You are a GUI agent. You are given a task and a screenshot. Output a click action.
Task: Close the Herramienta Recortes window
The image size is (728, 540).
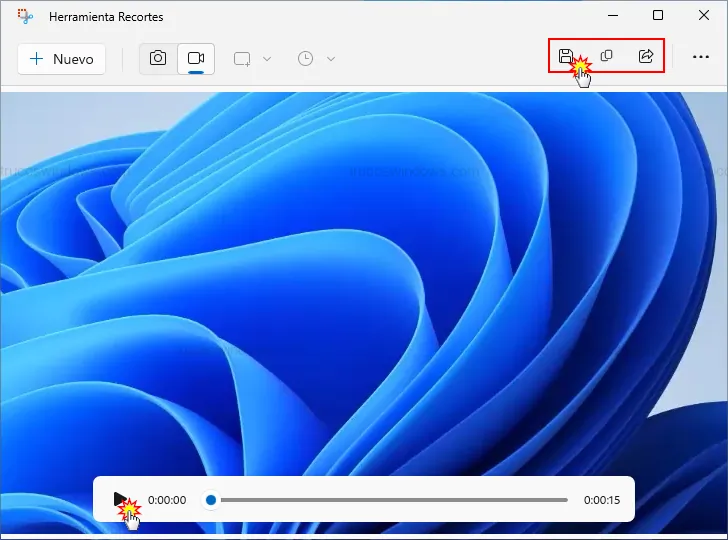tap(703, 16)
